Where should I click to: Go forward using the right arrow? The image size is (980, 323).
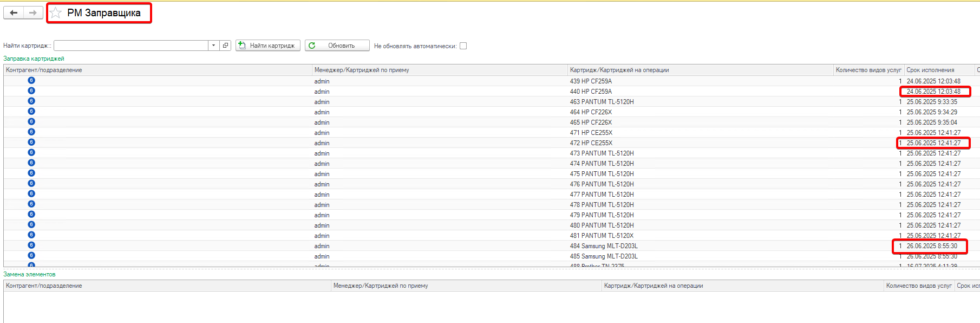(x=33, y=13)
